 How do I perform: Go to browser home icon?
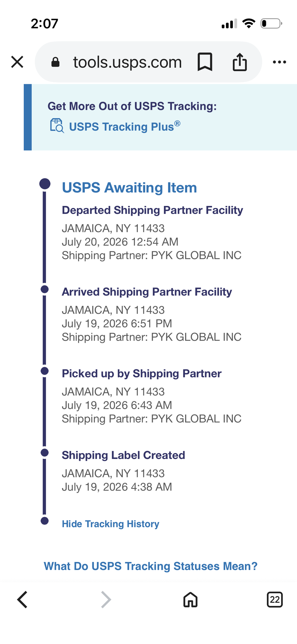pos(190,600)
